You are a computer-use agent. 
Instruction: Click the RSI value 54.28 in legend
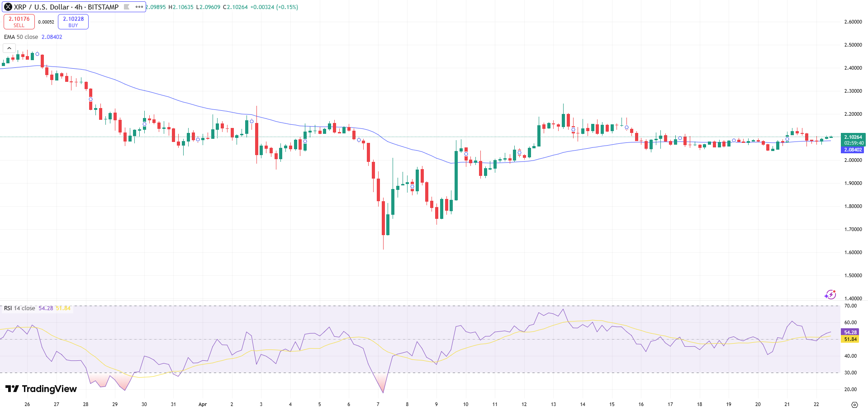(46, 308)
